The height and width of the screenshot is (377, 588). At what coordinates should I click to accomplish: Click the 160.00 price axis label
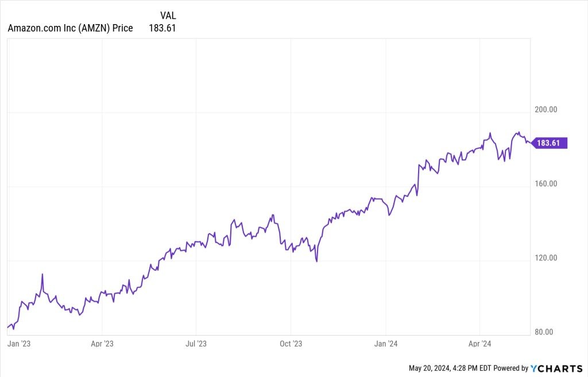[x=546, y=184]
